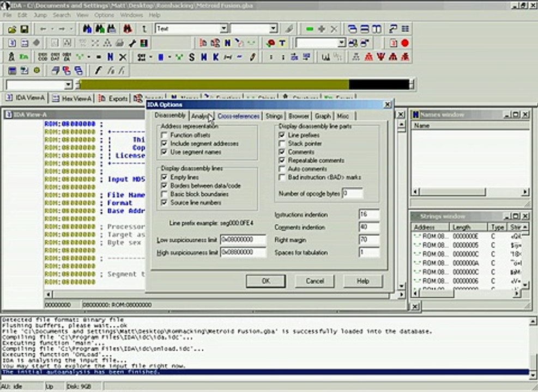The image size is (538, 392).
Task: Click the Length column header in Strings window
Action: coord(468,227)
